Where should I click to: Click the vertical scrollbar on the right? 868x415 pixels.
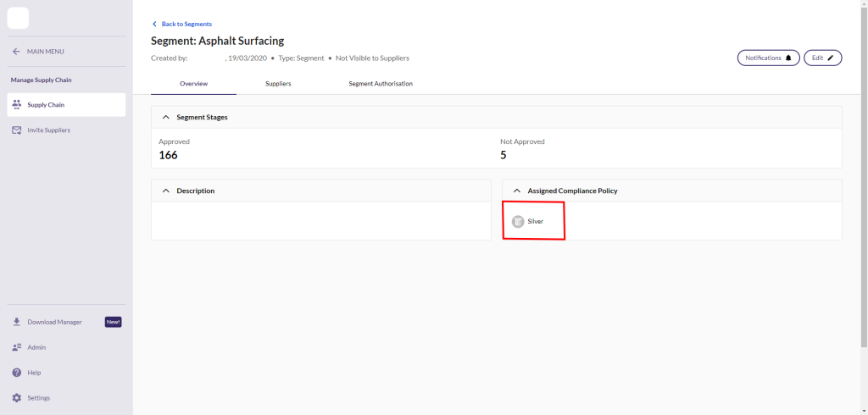tap(864, 169)
